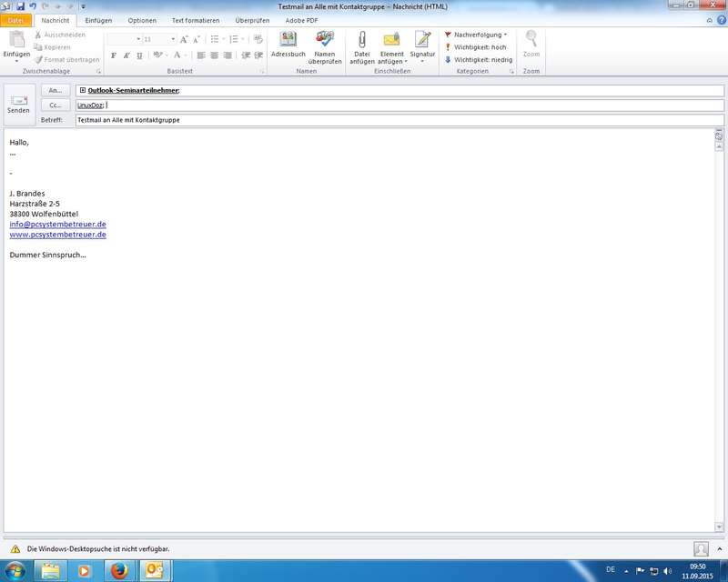The height and width of the screenshot is (582, 728).
Task: Switch to the Adobe PDF tab
Action: (x=301, y=20)
